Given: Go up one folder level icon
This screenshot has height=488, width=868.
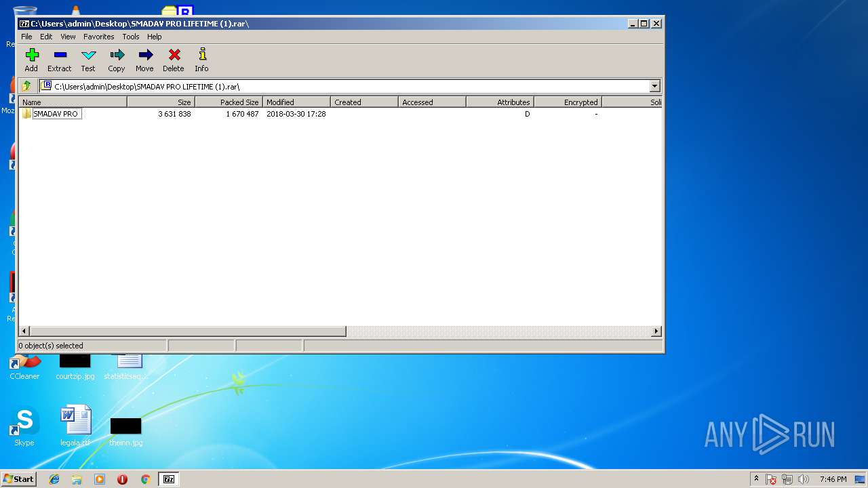Looking at the screenshot, I should [x=26, y=86].
